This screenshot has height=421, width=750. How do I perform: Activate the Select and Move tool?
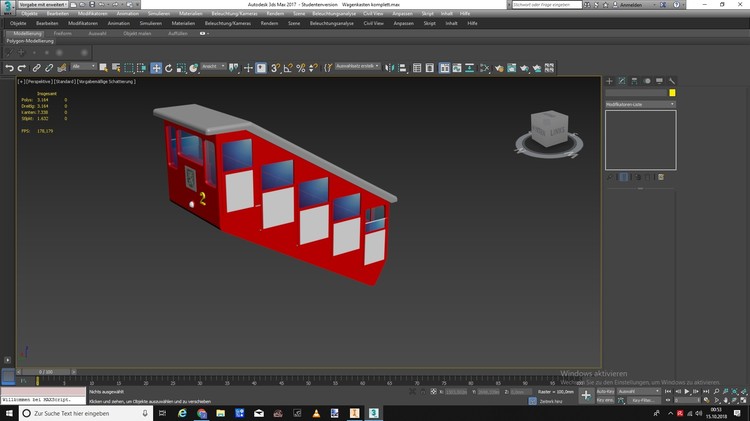(156, 68)
